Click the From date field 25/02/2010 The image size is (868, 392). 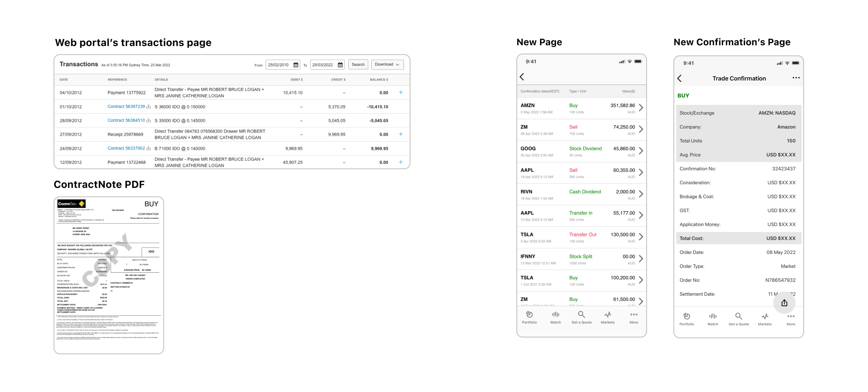click(278, 65)
